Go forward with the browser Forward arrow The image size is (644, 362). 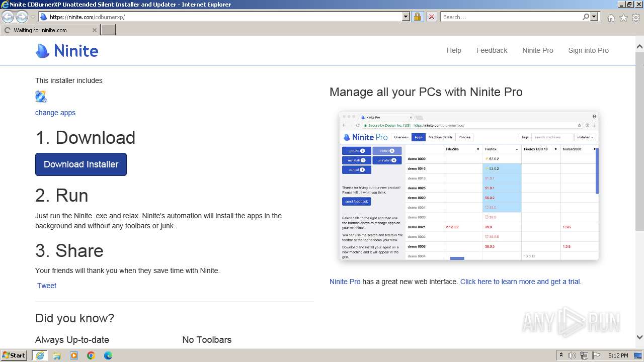[22, 17]
